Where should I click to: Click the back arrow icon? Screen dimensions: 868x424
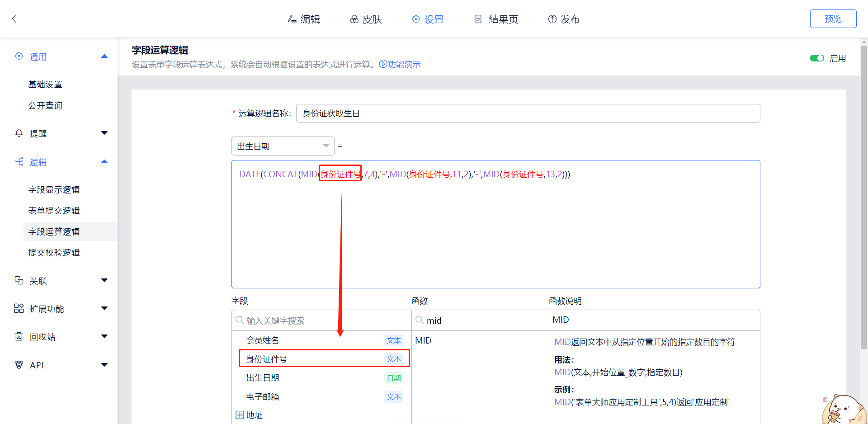click(14, 19)
